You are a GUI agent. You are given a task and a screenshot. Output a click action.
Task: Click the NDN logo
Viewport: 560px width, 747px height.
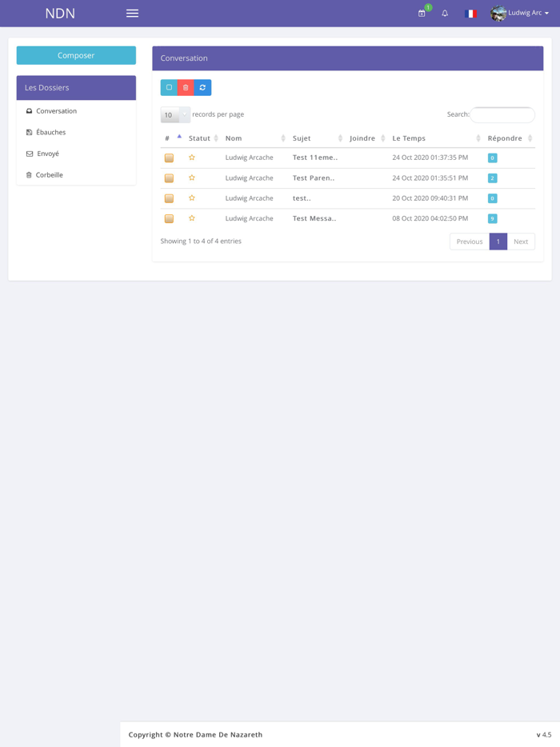tap(60, 13)
